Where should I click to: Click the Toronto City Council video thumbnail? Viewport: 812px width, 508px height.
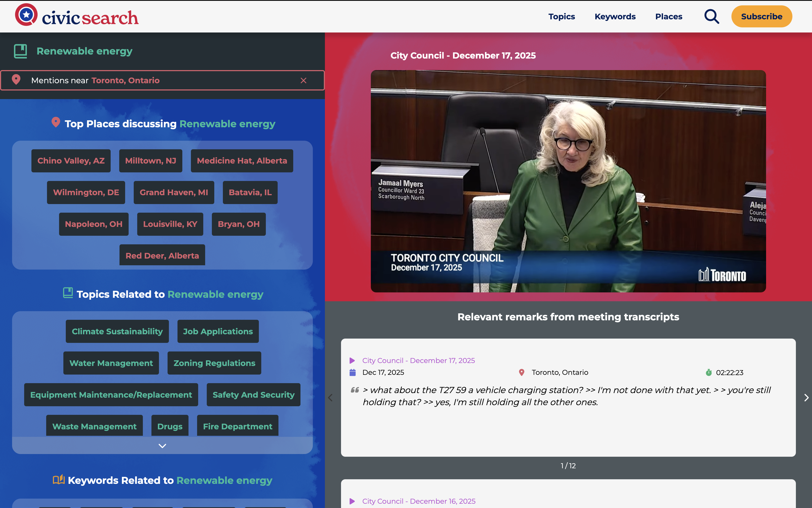(x=568, y=181)
